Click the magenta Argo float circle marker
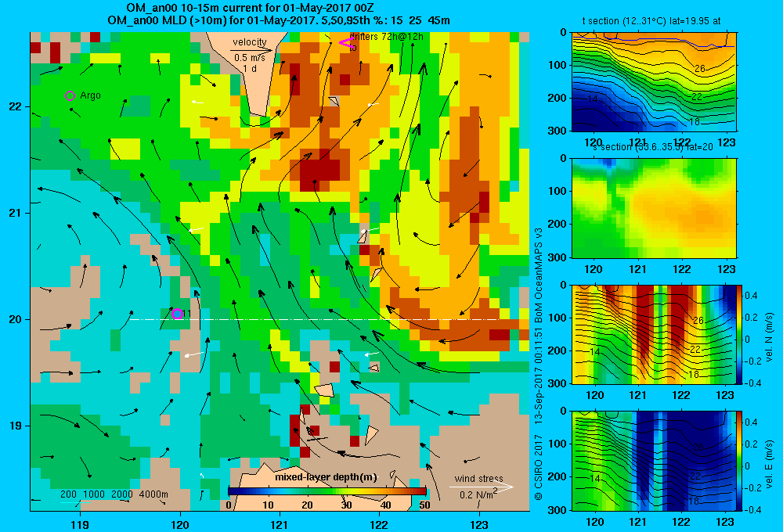Viewport: 783px width, 532px height. click(70, 95)
